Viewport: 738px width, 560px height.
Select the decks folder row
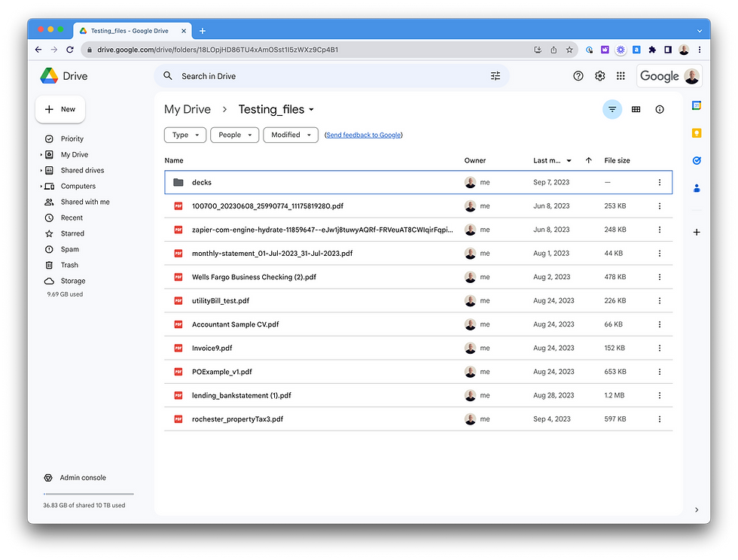(x=419, y=182)
